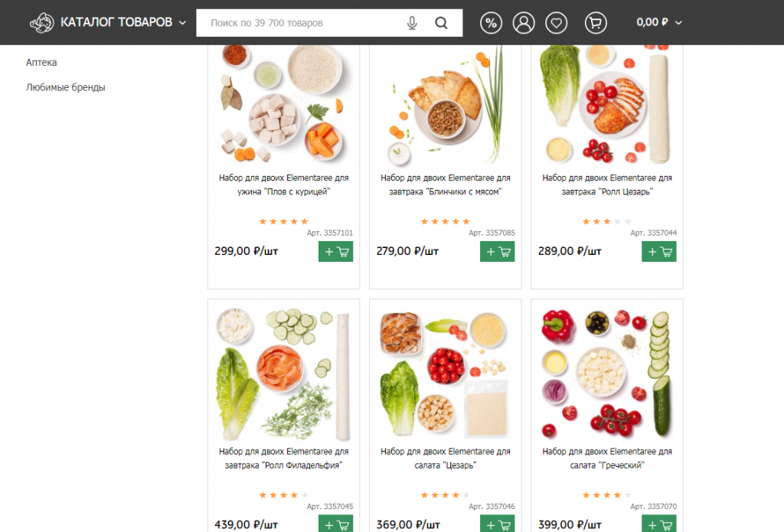The height and width of the screenshot is (532, 784).
Task: Click the voice search microphone icon
Action: [411, 23]
